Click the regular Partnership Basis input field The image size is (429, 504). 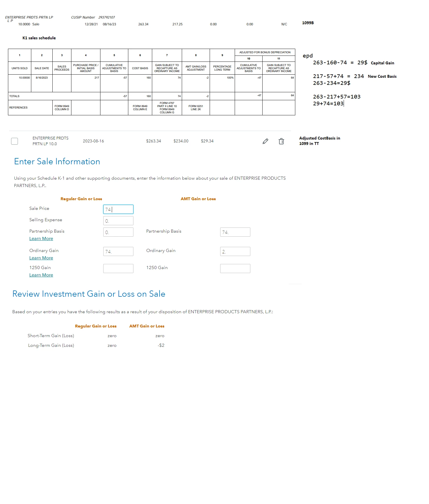coord(118,232)
